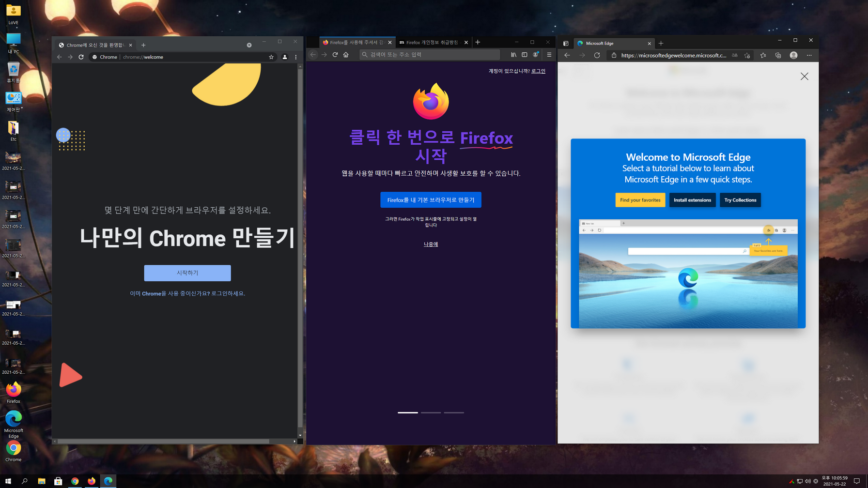This screenshot has width=868, height=488.
Task: Click the Edge tutorial preview image
Action: tap(688, 274)
